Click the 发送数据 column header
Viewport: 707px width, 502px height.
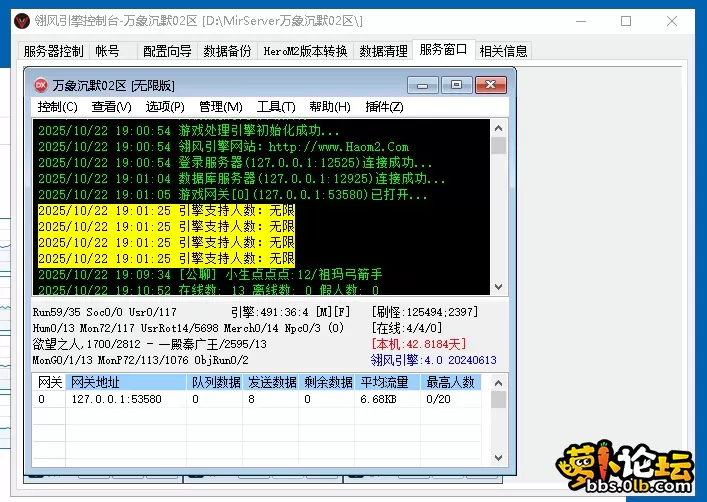(x=271, y=382)
